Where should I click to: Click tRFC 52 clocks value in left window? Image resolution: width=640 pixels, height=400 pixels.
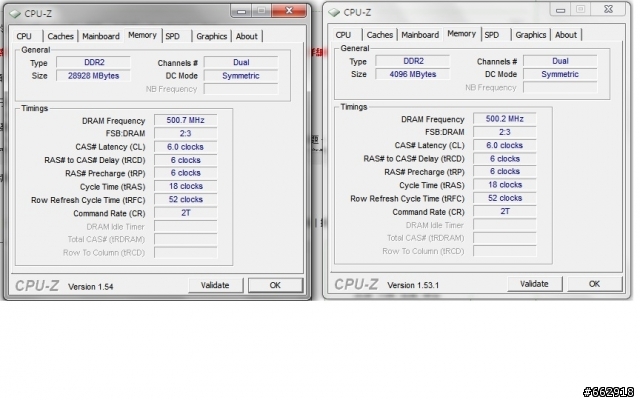(186, 200)
